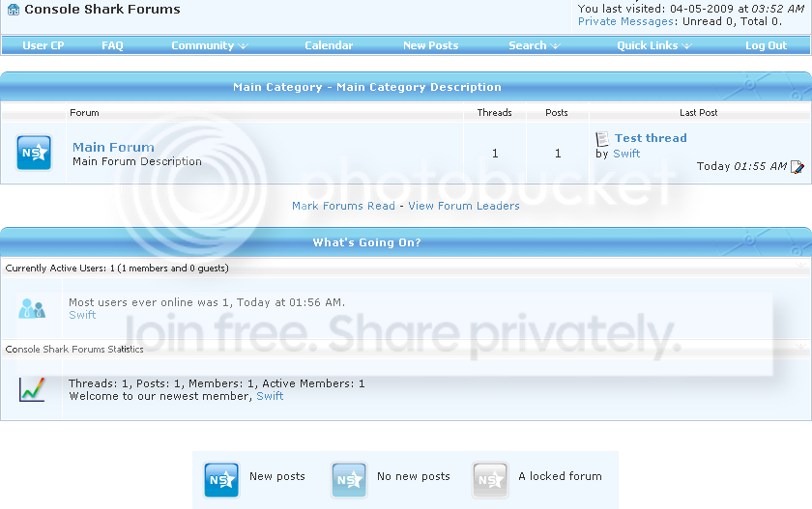Select Calendar in the navbar

tap(329, 45)
